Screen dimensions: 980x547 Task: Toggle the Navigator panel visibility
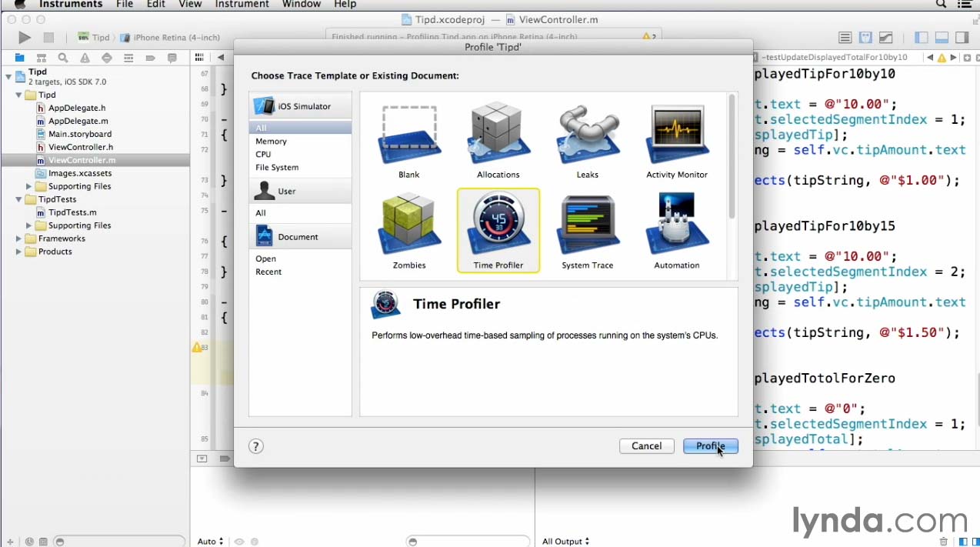921,38
